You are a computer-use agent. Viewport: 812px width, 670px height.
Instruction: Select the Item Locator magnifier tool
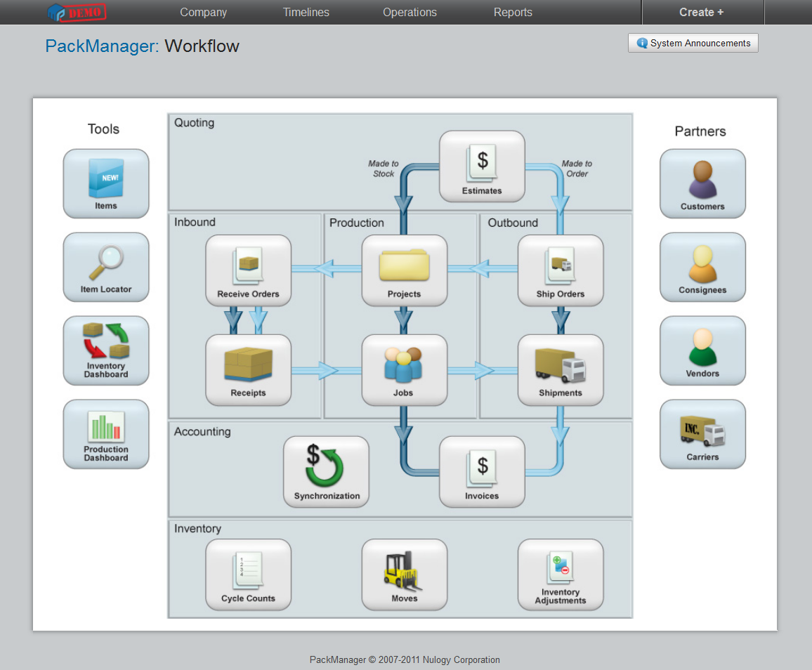coord(106,267)
